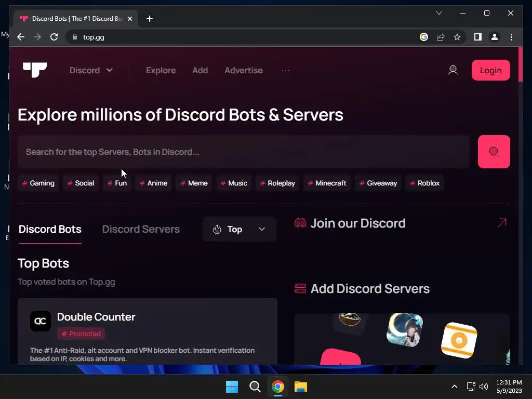Open Chrome profile avatar icon

(x=495, y=37)
